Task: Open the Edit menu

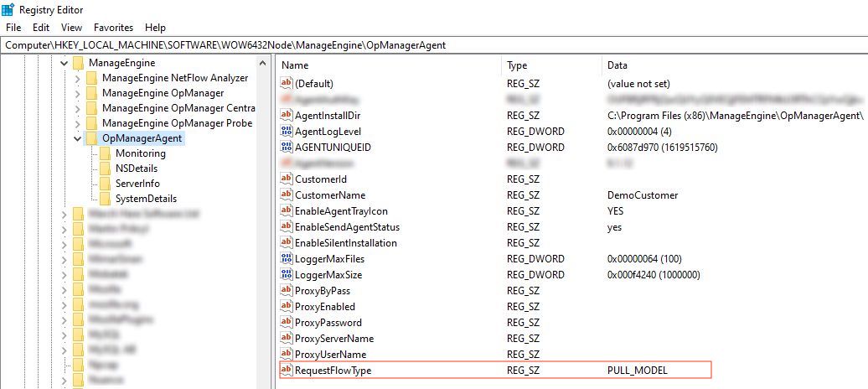Action: 41,27
